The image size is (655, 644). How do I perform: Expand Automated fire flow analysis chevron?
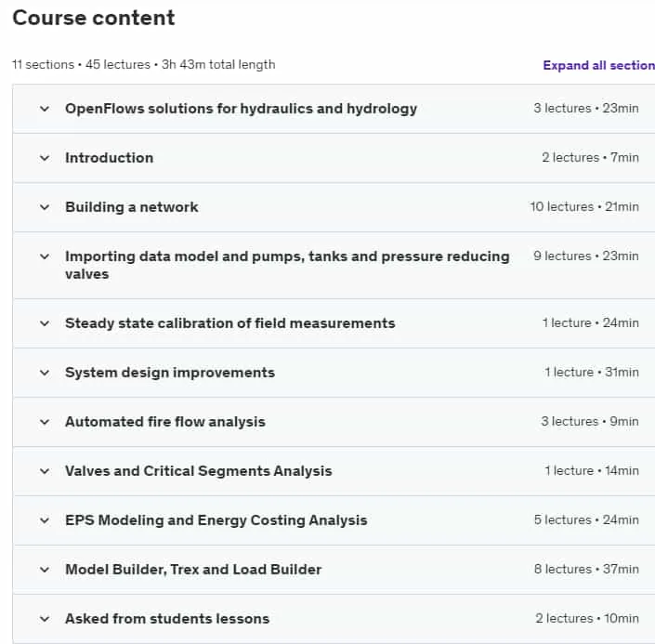(x=45, y=422)
